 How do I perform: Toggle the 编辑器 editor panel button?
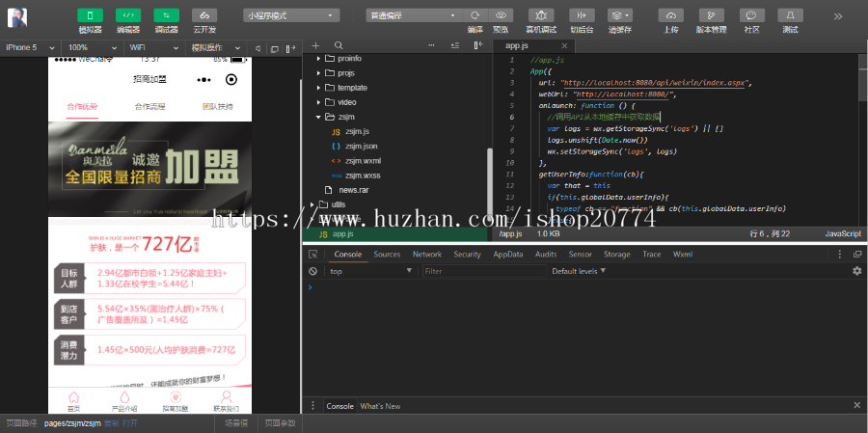(128, 15)
